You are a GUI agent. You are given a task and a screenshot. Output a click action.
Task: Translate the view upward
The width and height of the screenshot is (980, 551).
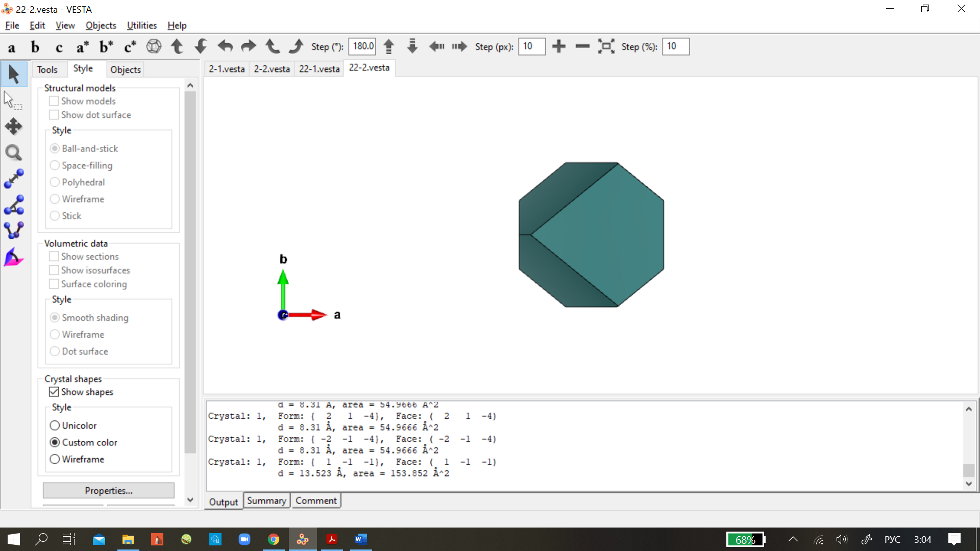pyautogui.click(x=389, y=46)
